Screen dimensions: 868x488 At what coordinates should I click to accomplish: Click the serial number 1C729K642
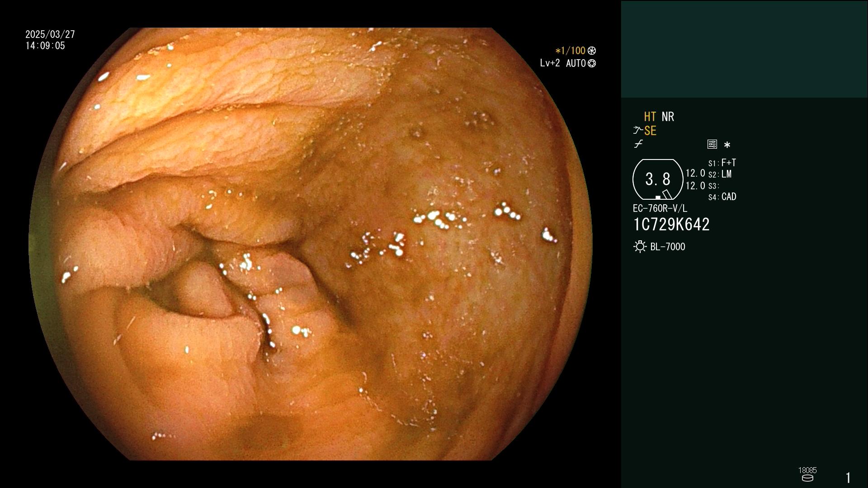coord(671,225)
